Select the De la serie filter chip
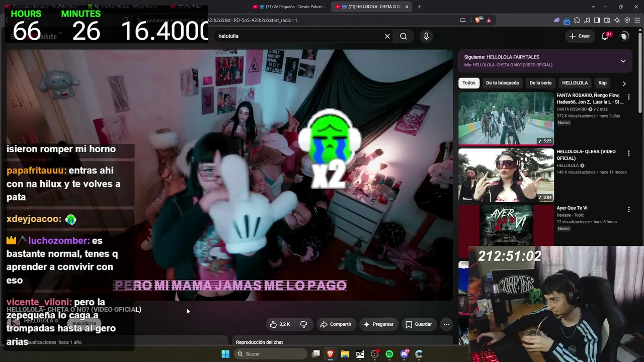644x362 pixels. (x=540, y=83)
